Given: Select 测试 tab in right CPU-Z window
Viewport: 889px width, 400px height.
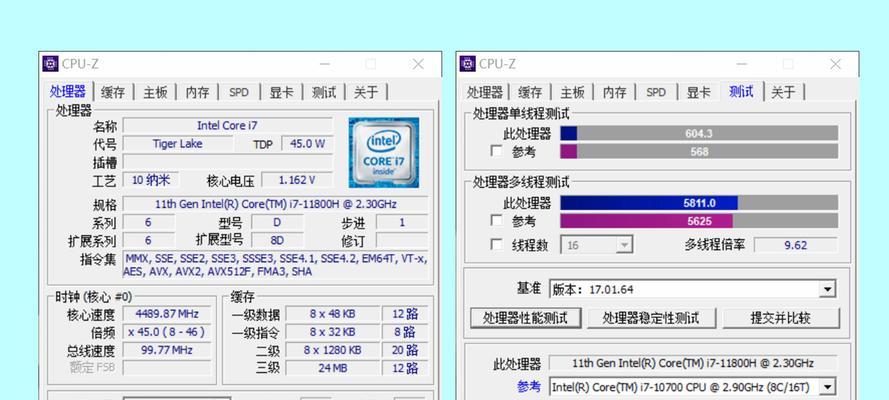Looking at the screenshot, I should coord(742,91).
